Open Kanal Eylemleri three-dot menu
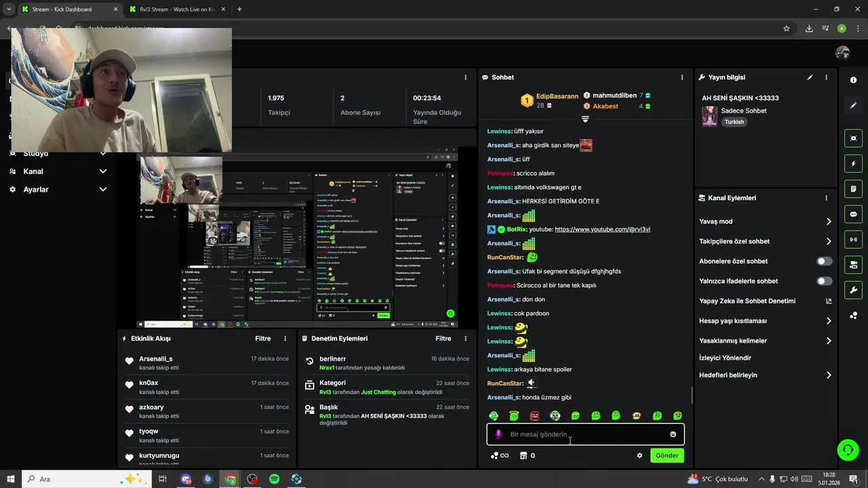 click(x=826, y=198)
